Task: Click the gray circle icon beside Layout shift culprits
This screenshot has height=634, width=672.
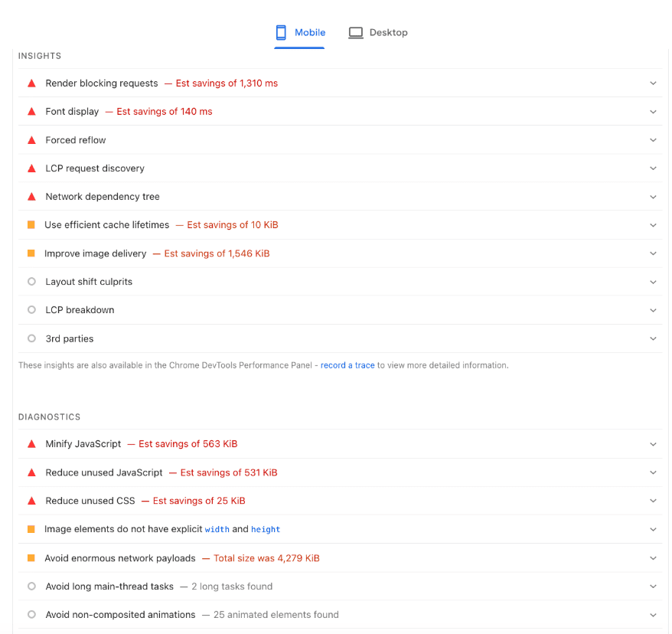Action: (x=31, y=281)
